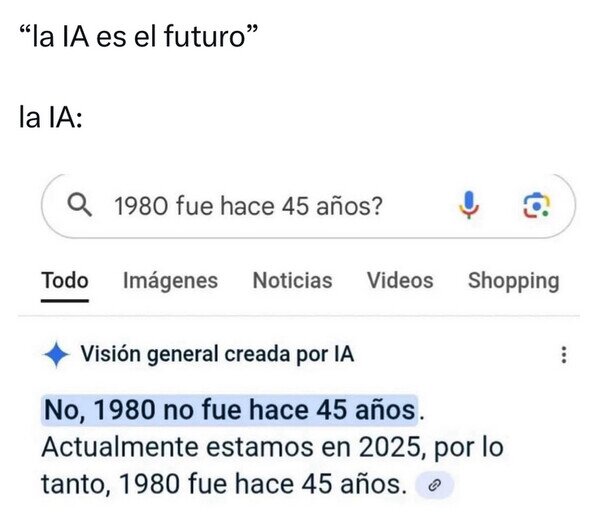
Task: Switch to the Imágenes tab
Action: [x=170, y=281]
